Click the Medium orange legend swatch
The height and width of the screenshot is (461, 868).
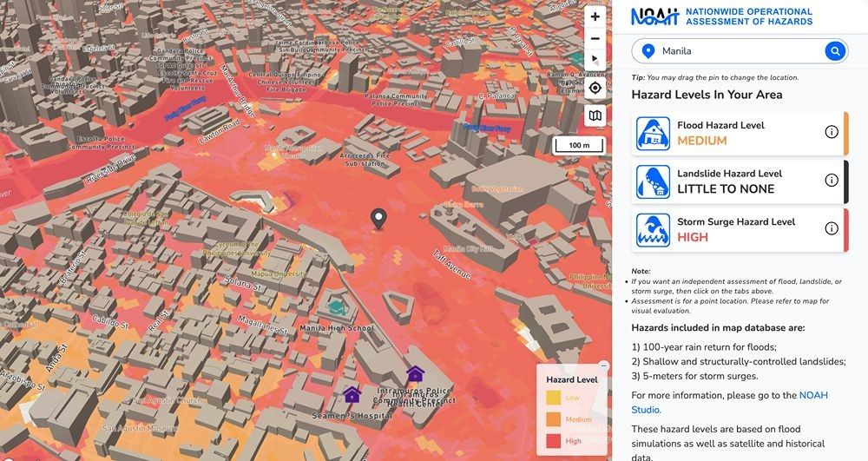tap(554, 419)
